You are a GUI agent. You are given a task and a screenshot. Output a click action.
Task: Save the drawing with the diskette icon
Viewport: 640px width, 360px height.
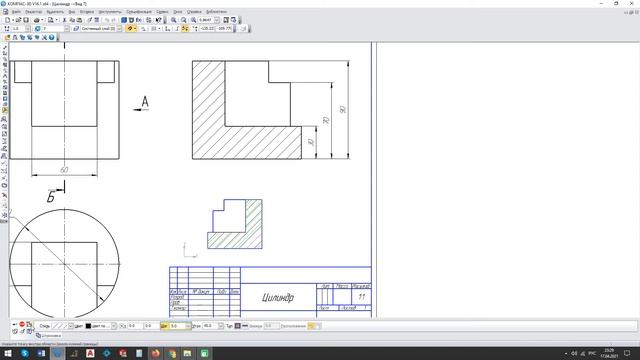point(26,20)
